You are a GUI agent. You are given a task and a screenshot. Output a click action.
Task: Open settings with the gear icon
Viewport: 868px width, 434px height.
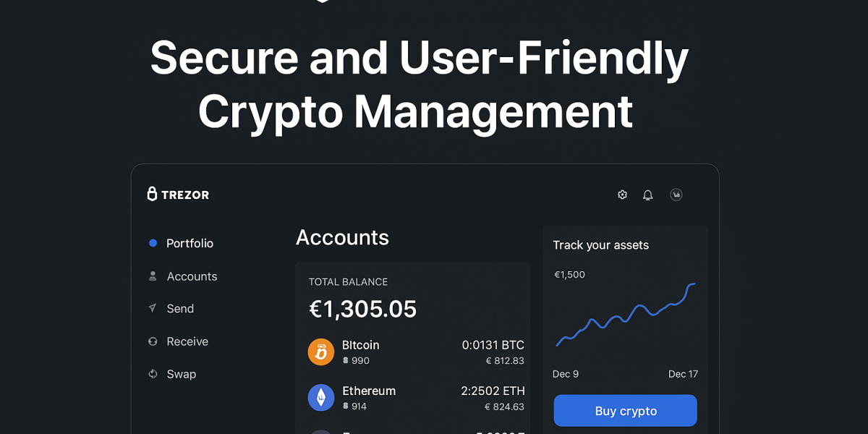coord(622,195)
